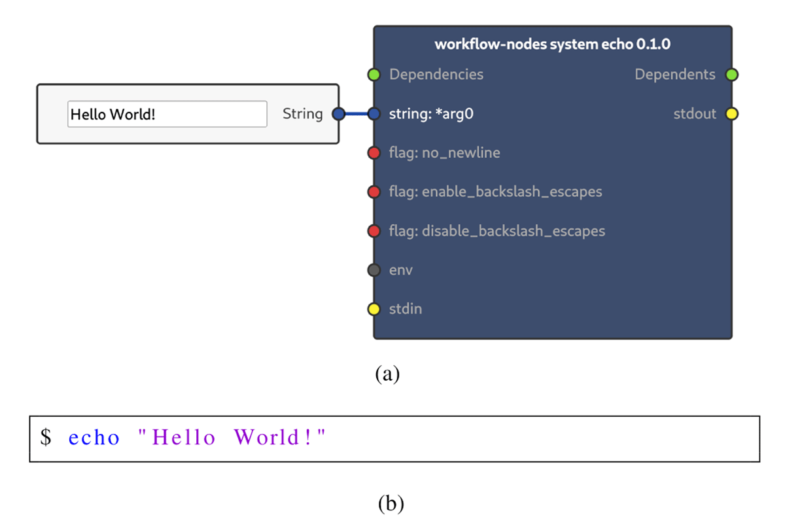Click the stdout label in echo node
The width and height of the screenshot is (785, 532).
pyautogui.click(x=695, y=114)
